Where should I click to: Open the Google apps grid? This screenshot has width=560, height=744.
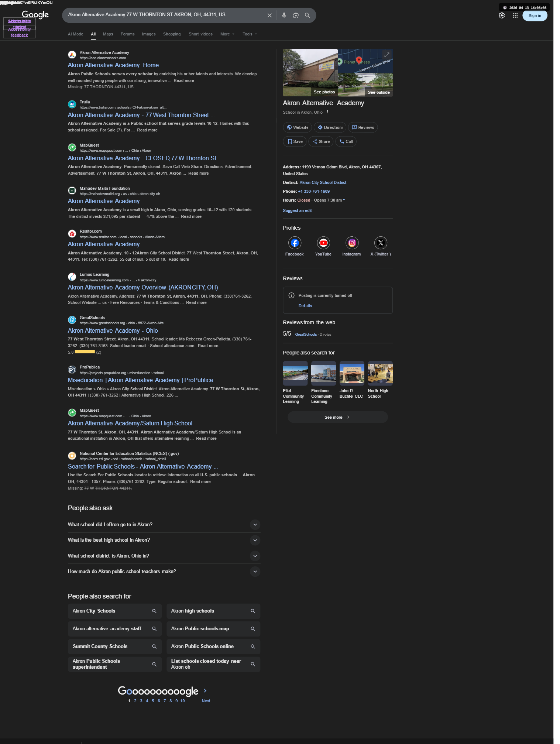point(515,16)
